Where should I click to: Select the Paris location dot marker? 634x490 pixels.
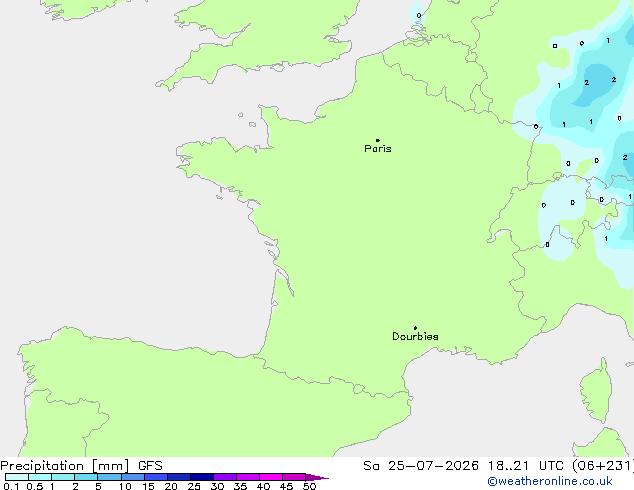378,140
